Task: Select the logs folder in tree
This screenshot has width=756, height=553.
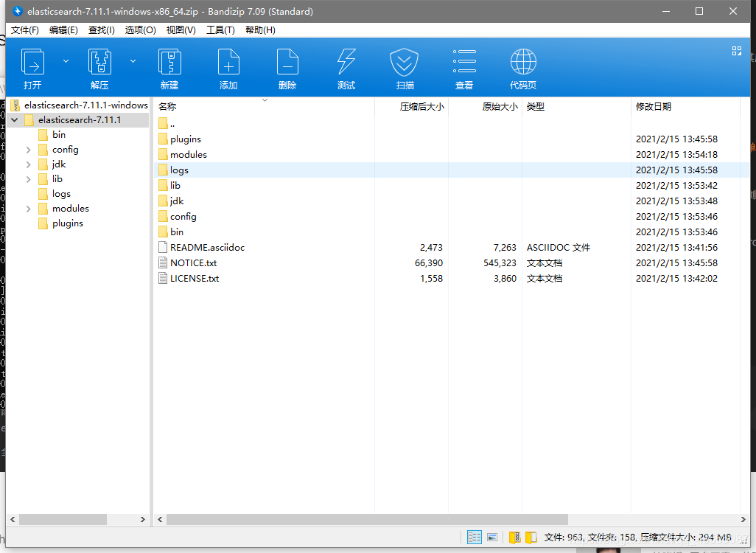Action: pos(54,193)
